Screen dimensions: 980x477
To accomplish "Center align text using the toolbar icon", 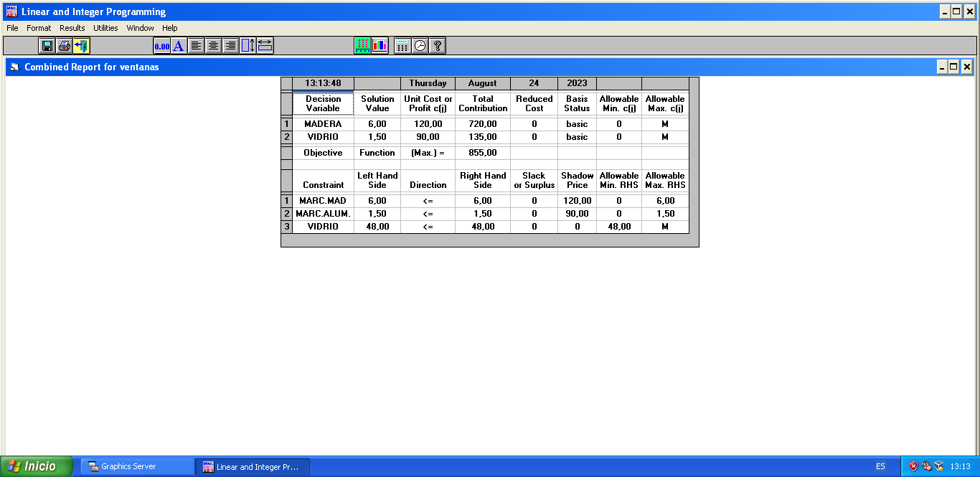I will coord(213,46).
